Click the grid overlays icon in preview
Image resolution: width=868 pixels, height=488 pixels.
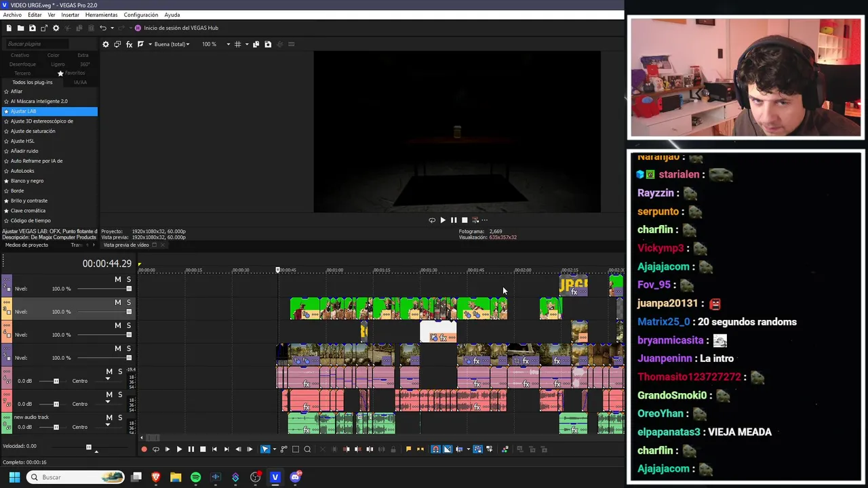click(x=237, y=44)
